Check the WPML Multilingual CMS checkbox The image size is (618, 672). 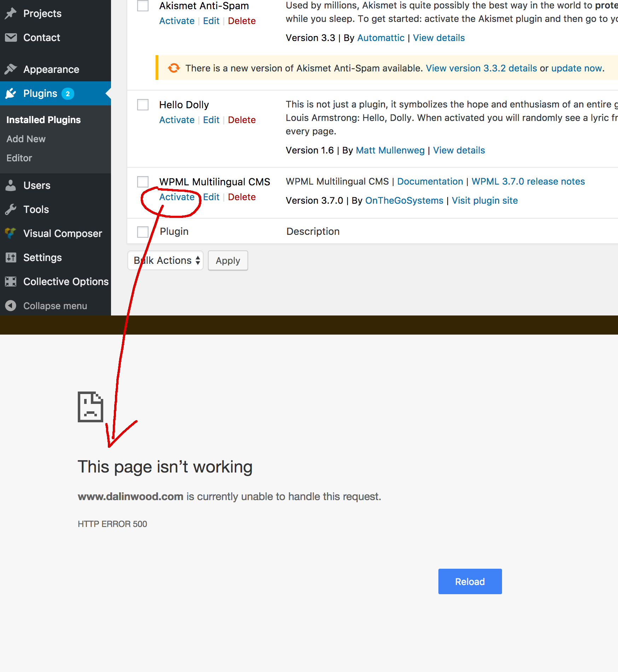[x=143, y=182]
